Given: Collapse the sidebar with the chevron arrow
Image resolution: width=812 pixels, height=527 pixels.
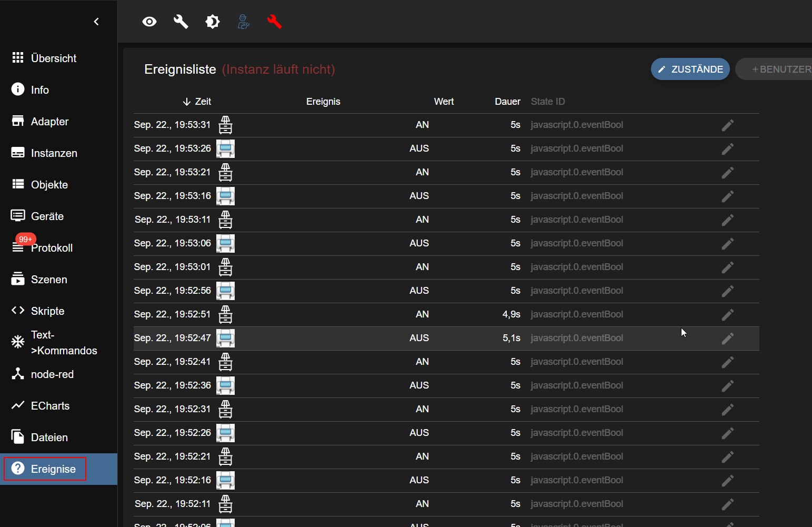Looking at the screenshot, I should click(x=96, y=22).
